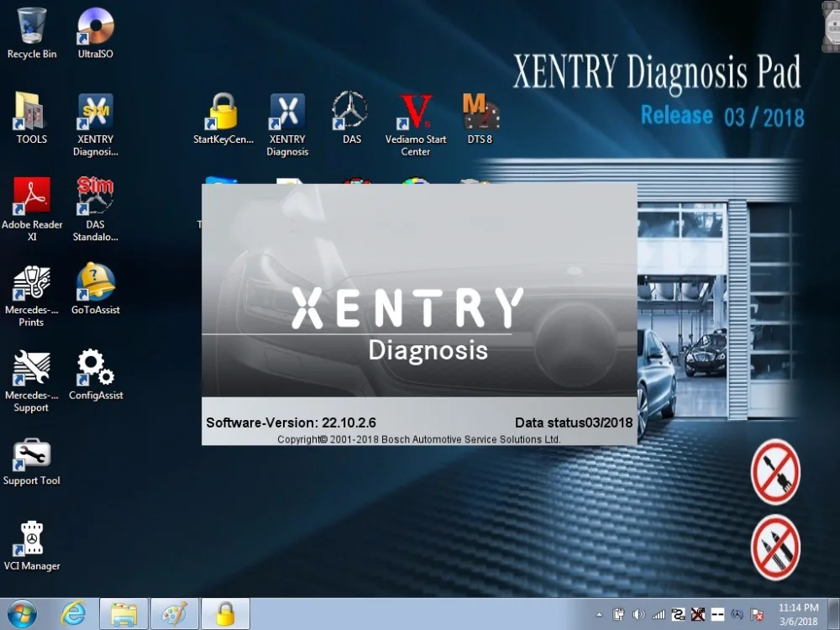Launch the UltraISO shortcut
The width and height of the screenshot is (840, 630).
pos(96,34)
